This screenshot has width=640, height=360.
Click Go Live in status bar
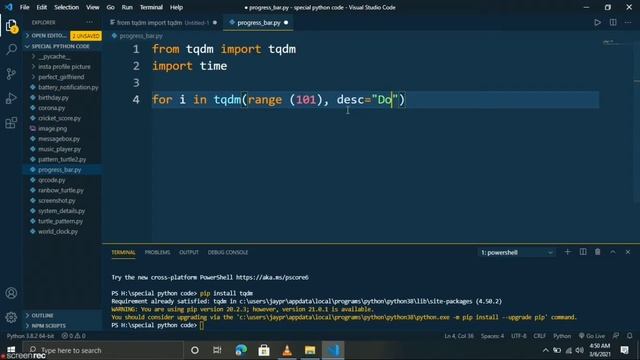[x=592, y=336]
